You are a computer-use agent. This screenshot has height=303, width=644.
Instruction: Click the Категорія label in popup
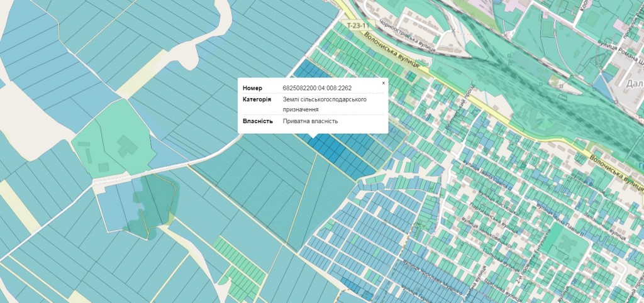(x=257, y=99)
